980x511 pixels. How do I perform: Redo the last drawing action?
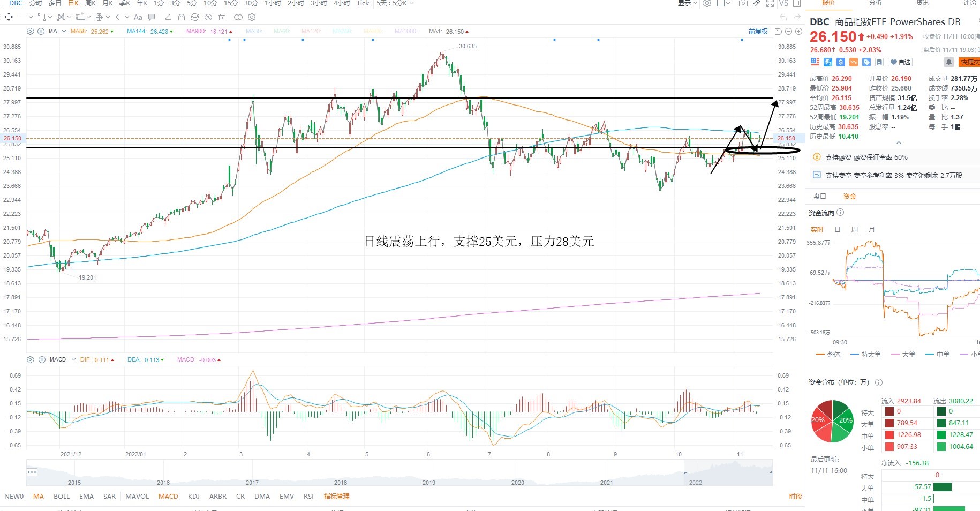point(797,18)
